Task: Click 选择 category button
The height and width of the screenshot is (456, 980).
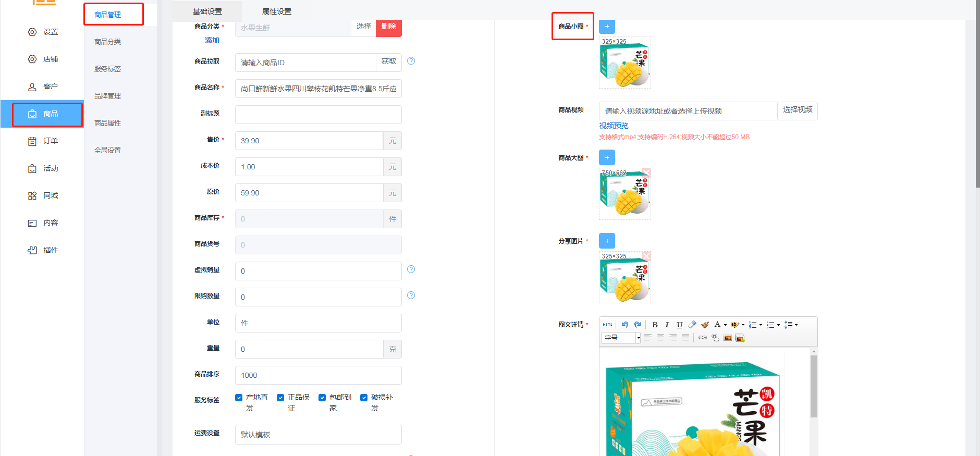Action: tap(363, 27)
